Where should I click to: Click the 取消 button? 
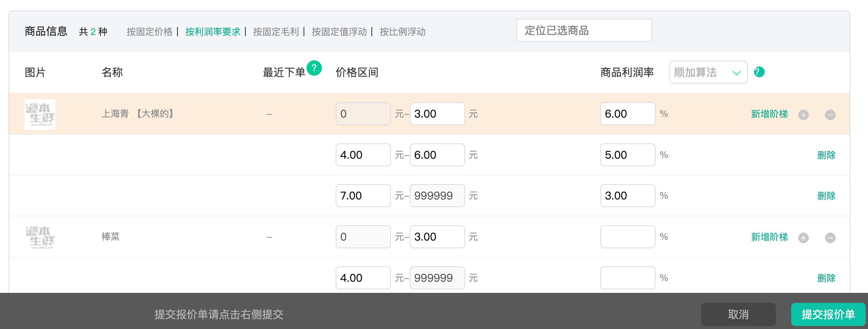(x=738, y=314)
